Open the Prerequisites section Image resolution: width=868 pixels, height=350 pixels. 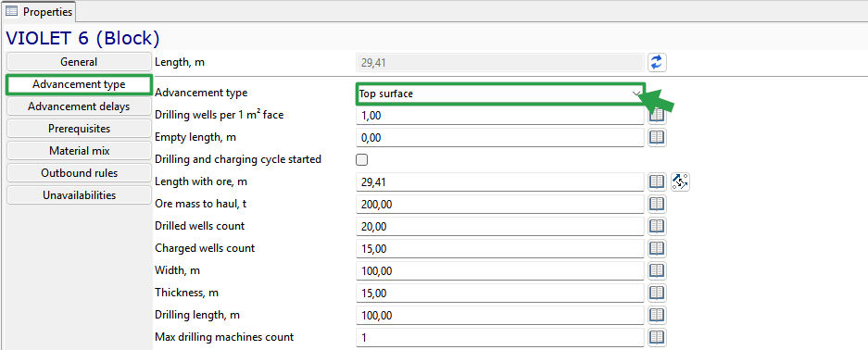point(79,129)
